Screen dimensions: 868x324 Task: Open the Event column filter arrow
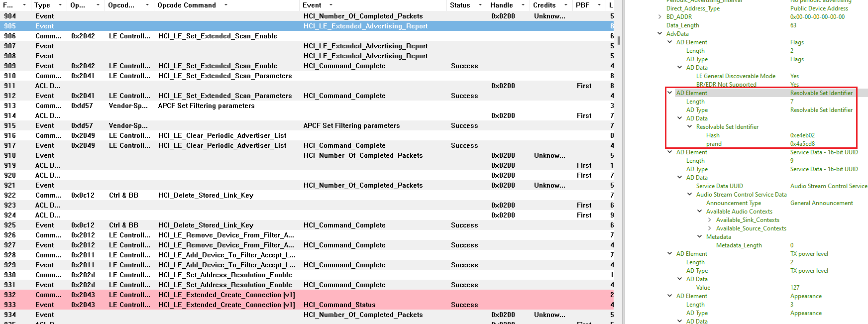331,5
